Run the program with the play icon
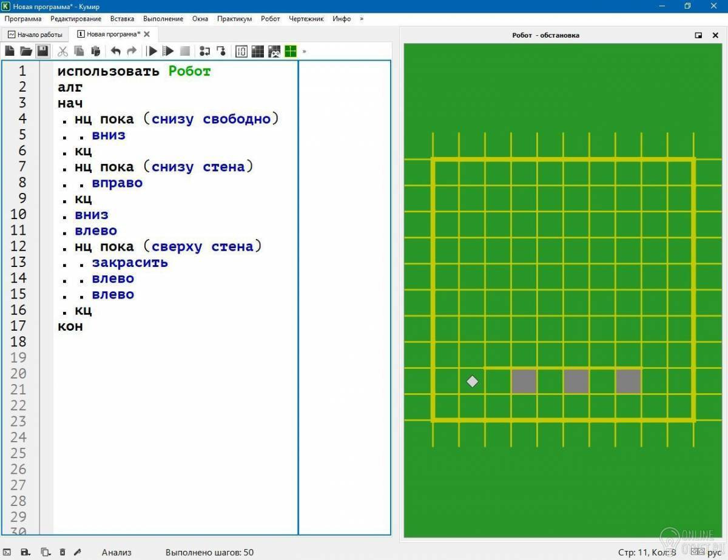 (x=152, y=52)
